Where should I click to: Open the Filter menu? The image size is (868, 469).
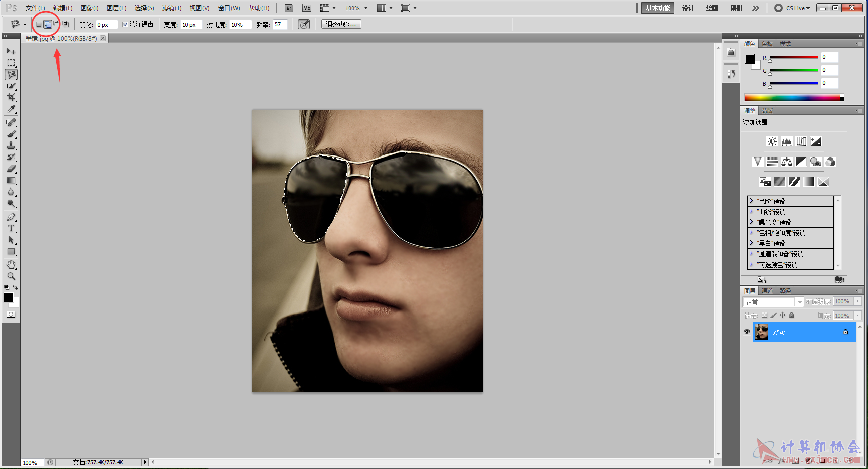(x=172, y=8)
